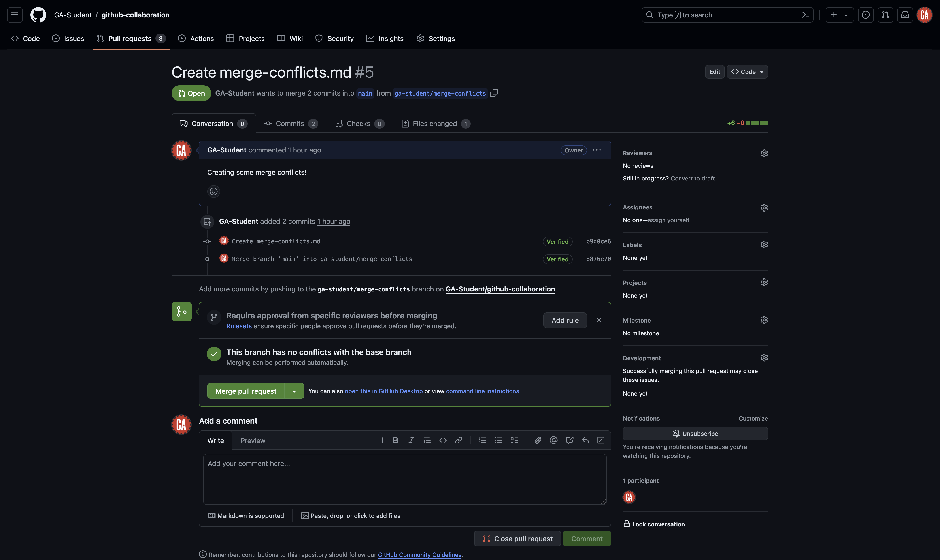
Task: Attach a file to the comment
Action: [x=538, y=440]
